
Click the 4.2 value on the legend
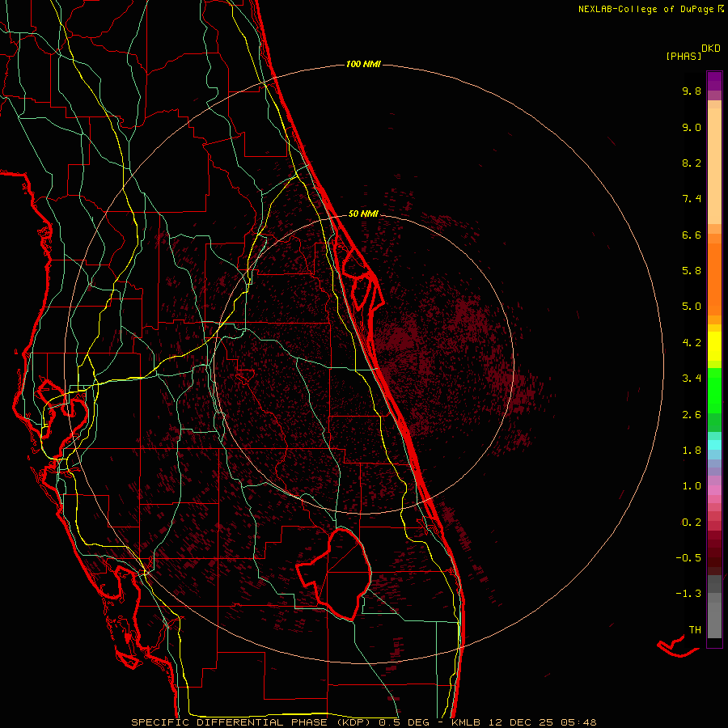click(x=691, y=342)
